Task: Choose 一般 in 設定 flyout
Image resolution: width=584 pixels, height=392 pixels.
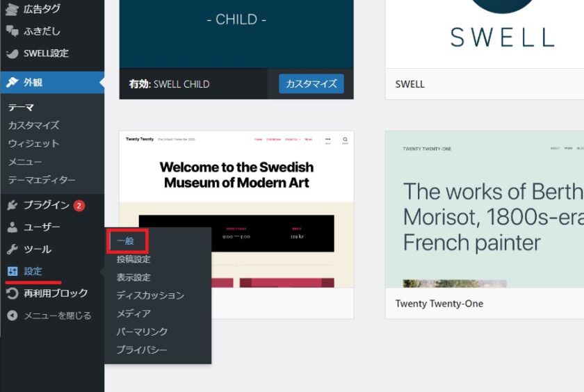Action: coord(125,241)
